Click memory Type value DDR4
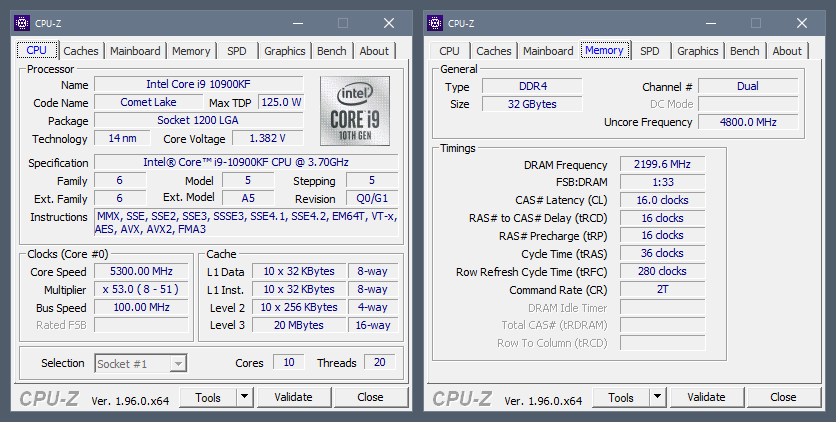Viewport: 836px width, 422px height. coord(533,86)
